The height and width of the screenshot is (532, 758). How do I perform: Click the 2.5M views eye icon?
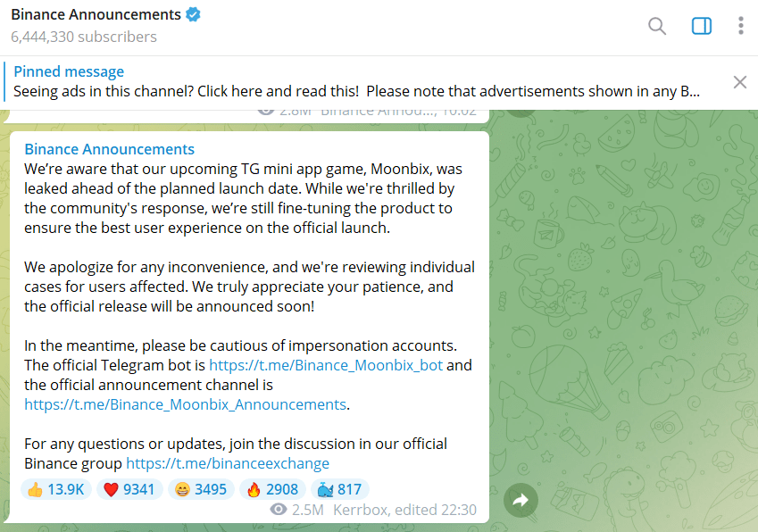(279, 510)
